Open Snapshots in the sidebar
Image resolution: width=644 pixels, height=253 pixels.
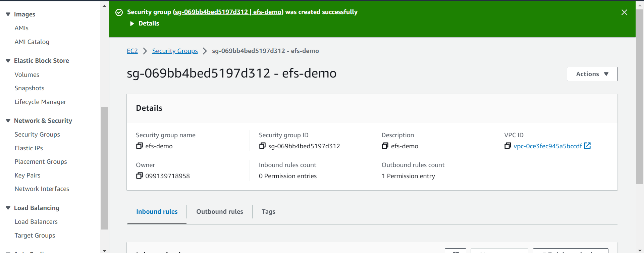coord(30,88)
